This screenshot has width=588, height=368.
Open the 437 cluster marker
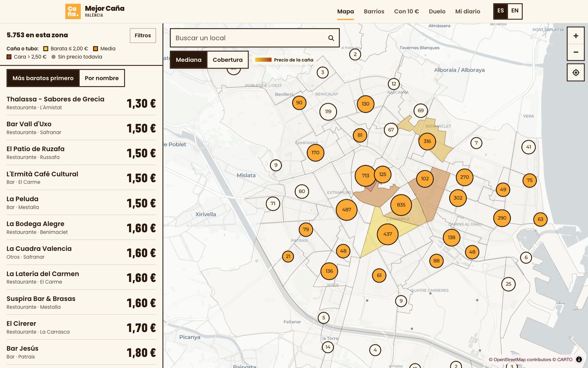(x=387, y=234)
